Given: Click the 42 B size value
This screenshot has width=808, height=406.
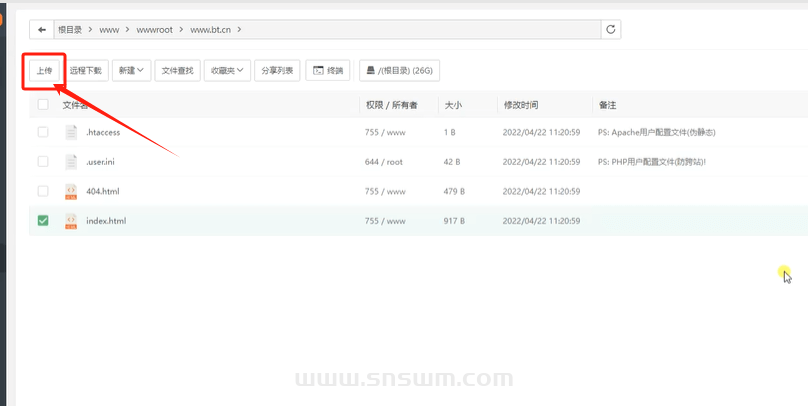Looking at the screenshot, I should coord(451,162).
